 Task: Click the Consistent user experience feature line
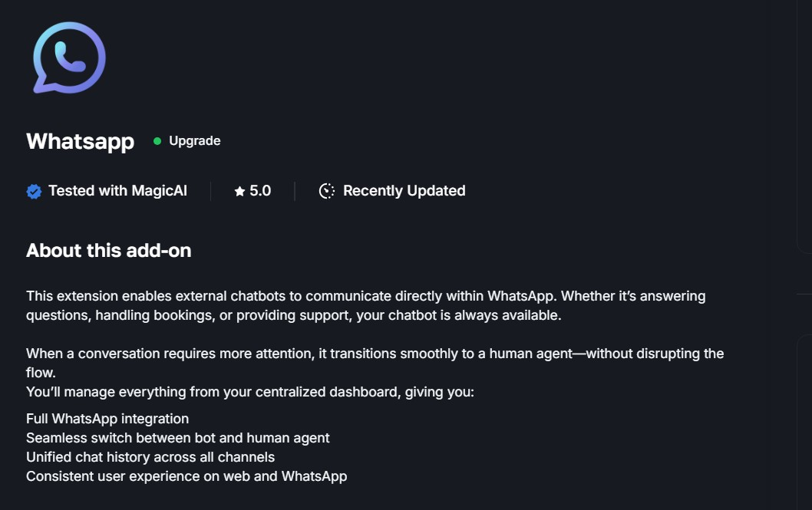[186, 476]
